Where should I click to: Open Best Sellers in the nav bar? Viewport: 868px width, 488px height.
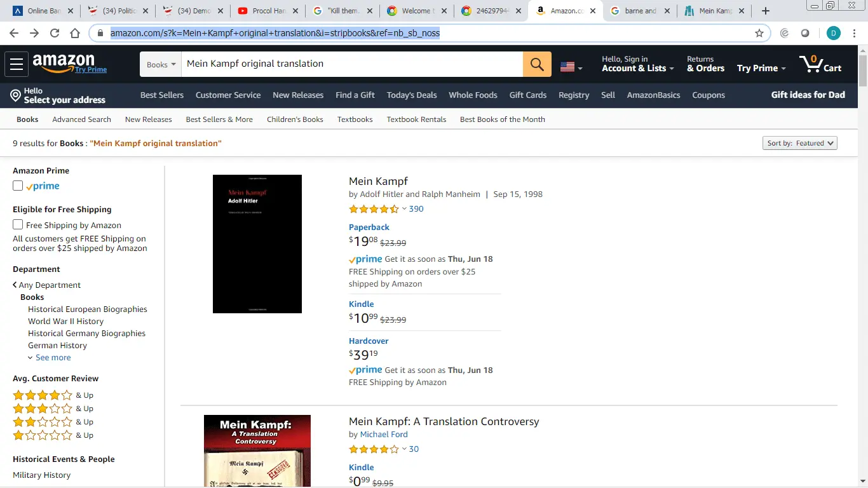tap(162, 95)
